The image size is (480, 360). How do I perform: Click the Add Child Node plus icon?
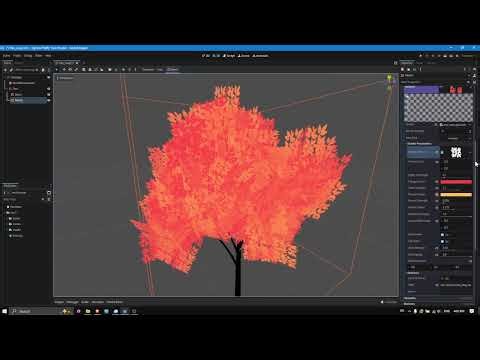[5, 70]
